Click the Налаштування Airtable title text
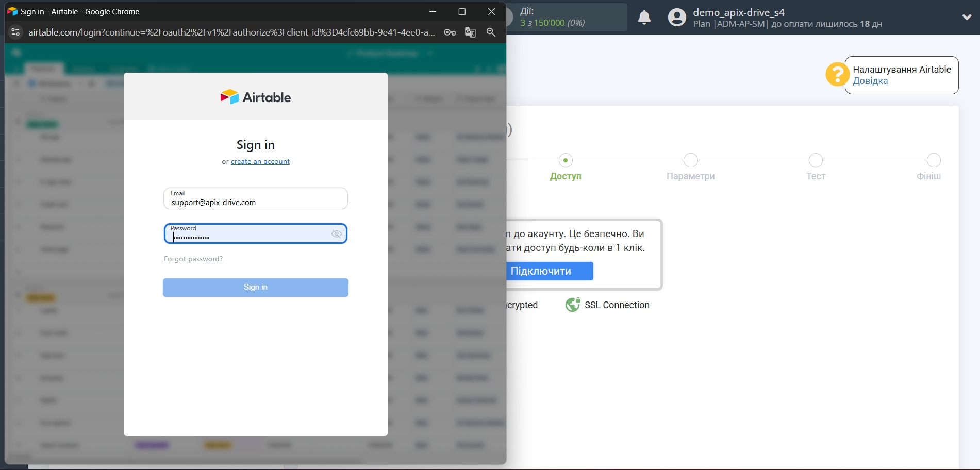 pyautogui.click(x=902, y=70)
